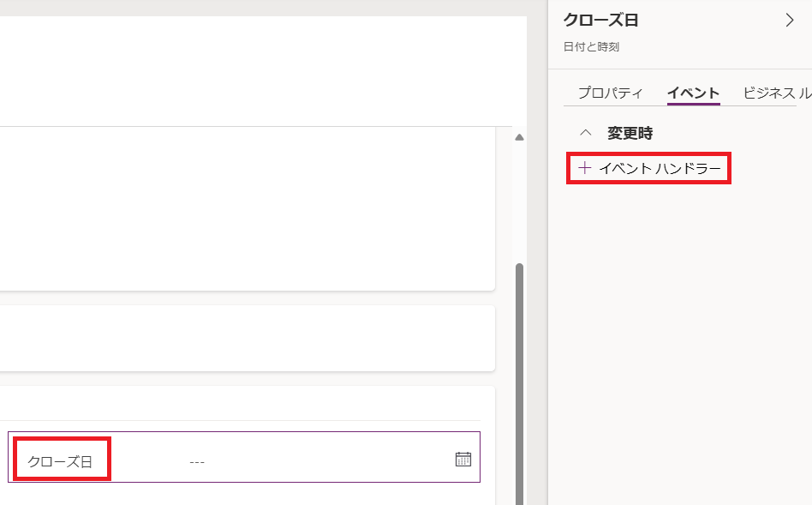
Task: Click the scrollbar track above the thumb
Action: coord(519,202)
